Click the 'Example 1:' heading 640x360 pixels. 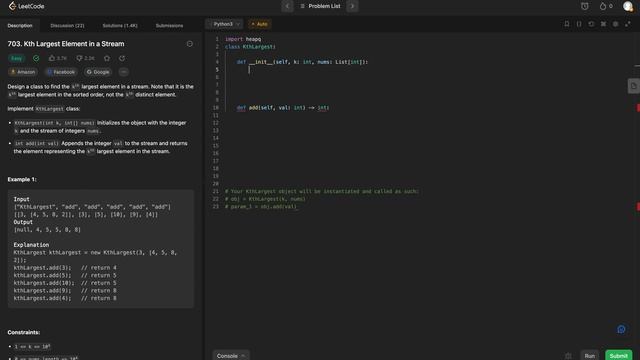(22, 180)
